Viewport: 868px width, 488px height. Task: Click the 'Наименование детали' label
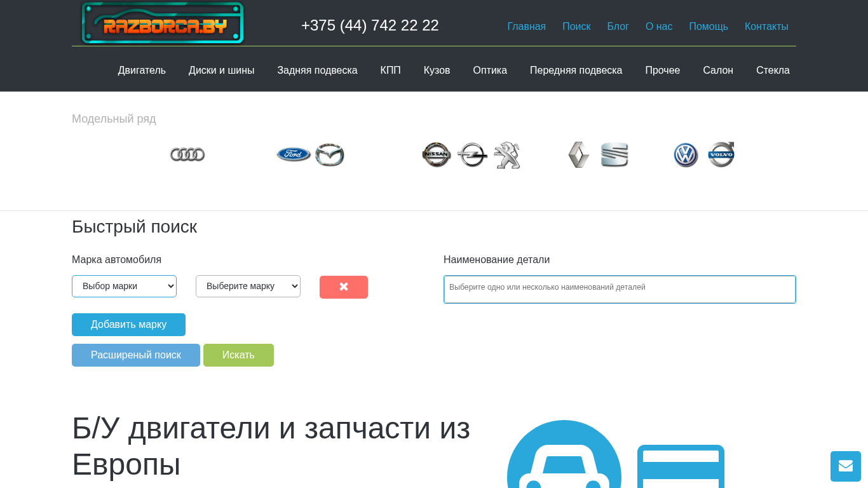click(496, 260)
